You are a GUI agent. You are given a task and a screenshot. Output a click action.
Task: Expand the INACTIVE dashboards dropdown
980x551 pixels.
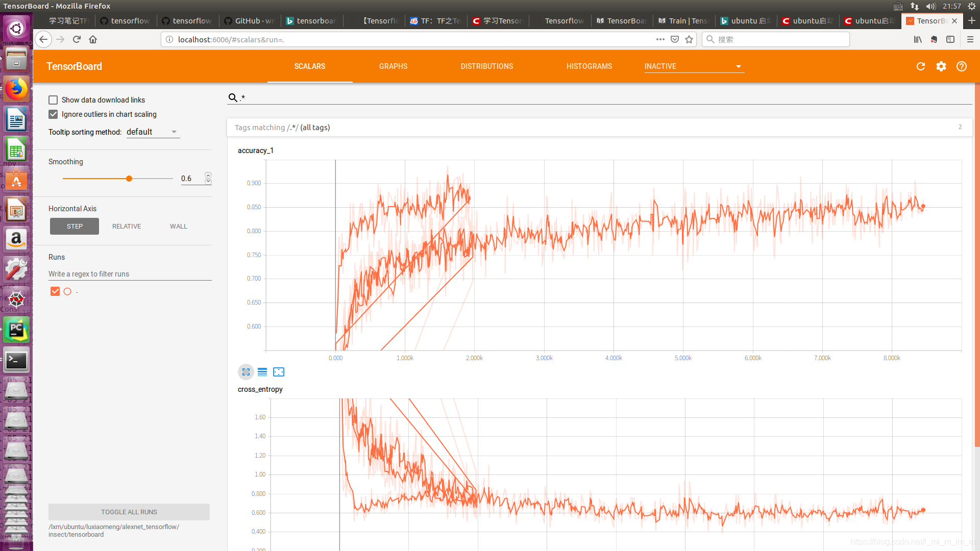coord(694,66)
